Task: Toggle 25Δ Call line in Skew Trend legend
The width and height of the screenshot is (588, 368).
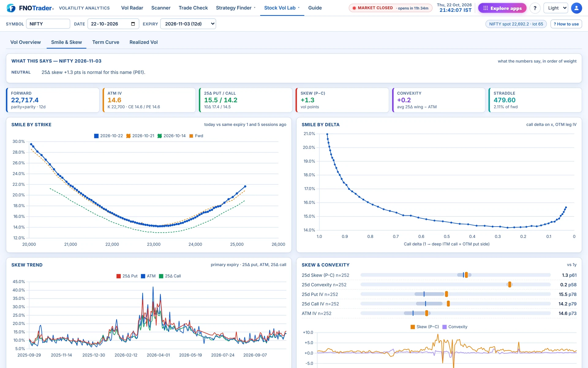Action: pyautogui.click(x=170, y=276)
